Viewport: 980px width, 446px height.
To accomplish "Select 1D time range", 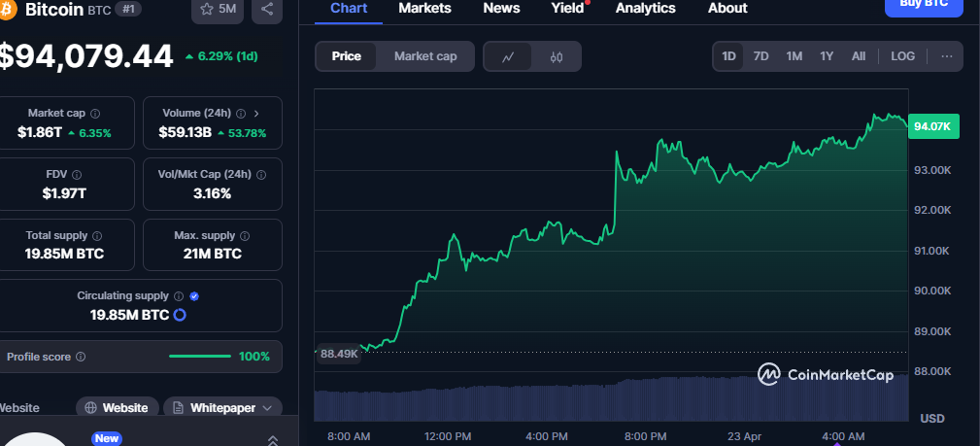I will [x=728, y=56].
